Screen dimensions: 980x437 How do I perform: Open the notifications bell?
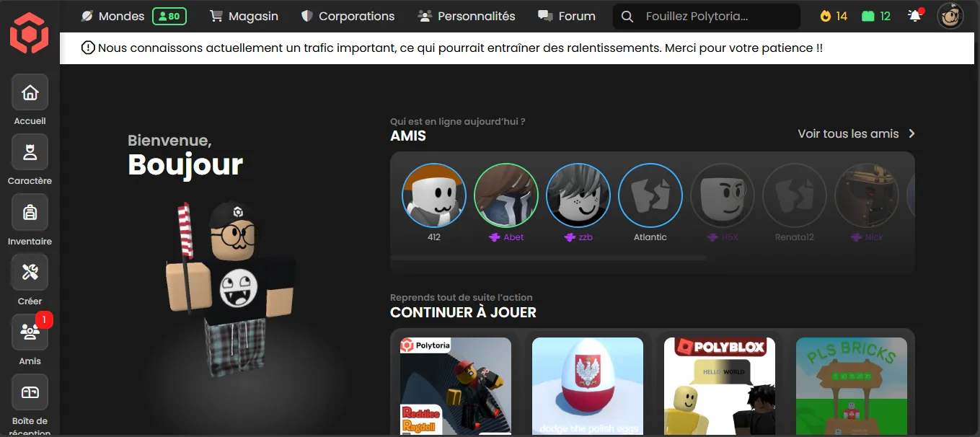pyautogui.click(x=915, y=15)
